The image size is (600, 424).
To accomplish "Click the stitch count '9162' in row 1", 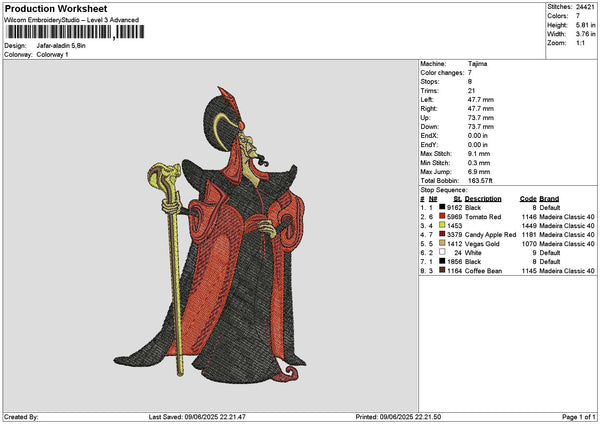I will tap(455, 207).
